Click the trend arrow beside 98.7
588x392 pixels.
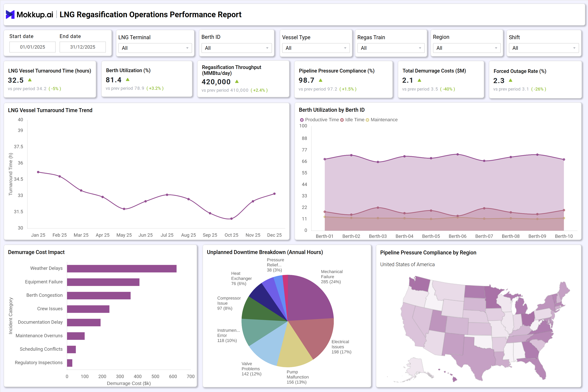(320, 80)
